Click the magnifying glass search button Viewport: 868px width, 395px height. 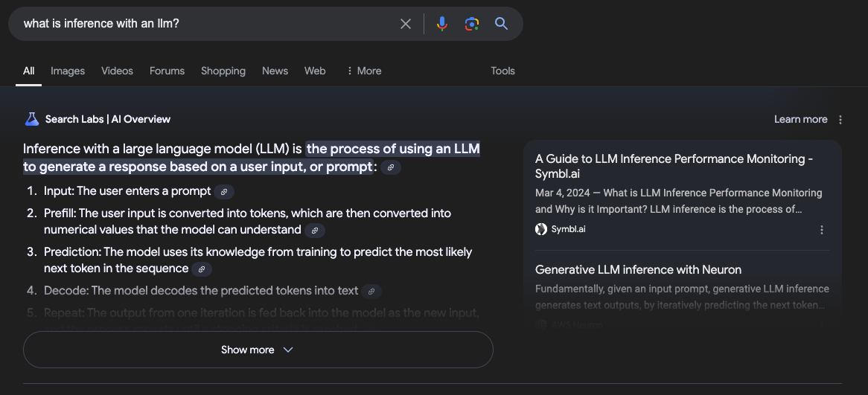(501, 24)
